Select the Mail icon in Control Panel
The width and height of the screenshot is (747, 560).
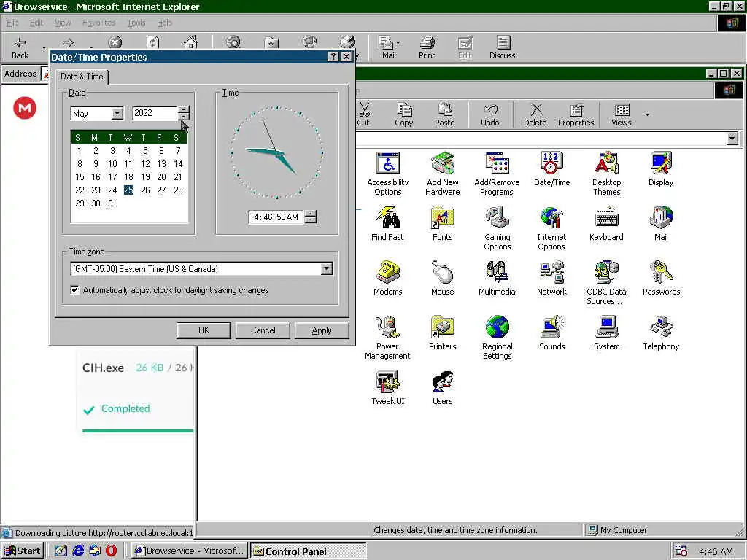click(661, 224)
